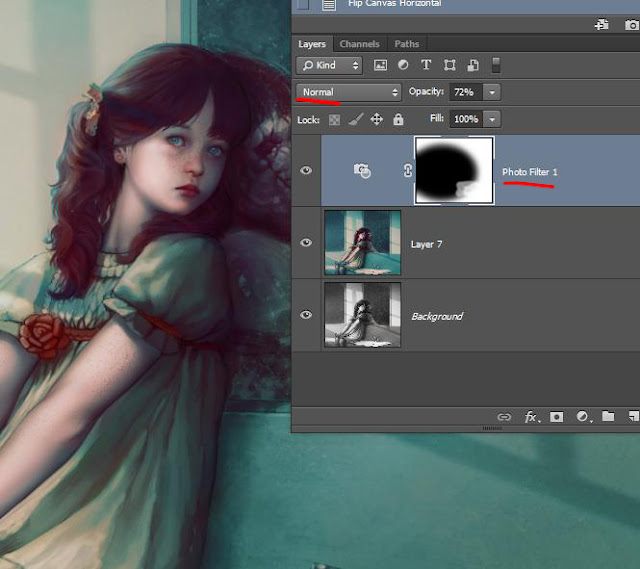The width and height of the screenshot is (640, 569).
Task: Lock all with padlock icon
Action: (398, 119)
